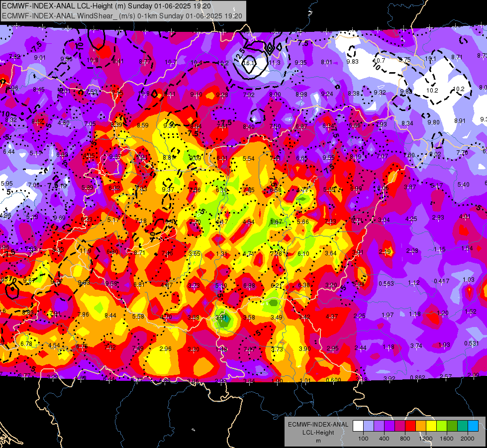Click the 2.96 grid value

coord(166,349)
